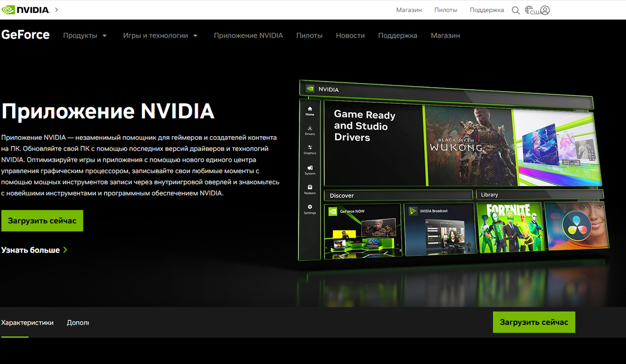Click the Приложение NVIDIA page heading
The height and width of the screenshot is (364, 626).
[x=108, y=111]
